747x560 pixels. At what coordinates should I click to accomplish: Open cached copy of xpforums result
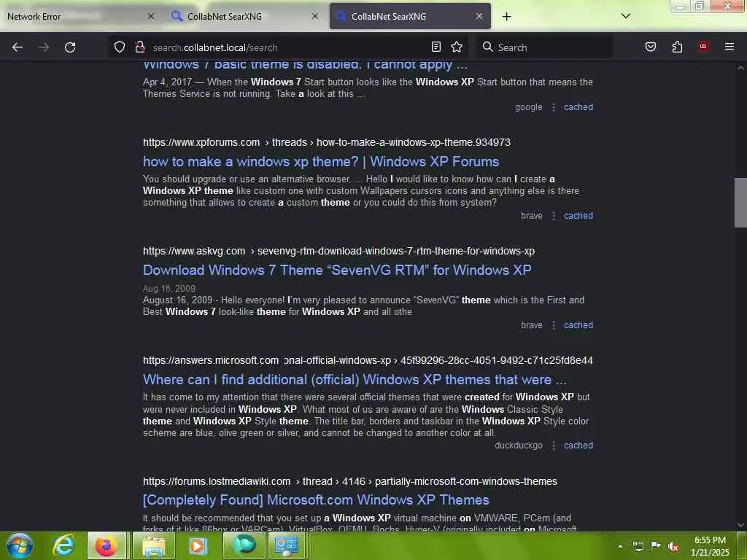tap(578, 216)
